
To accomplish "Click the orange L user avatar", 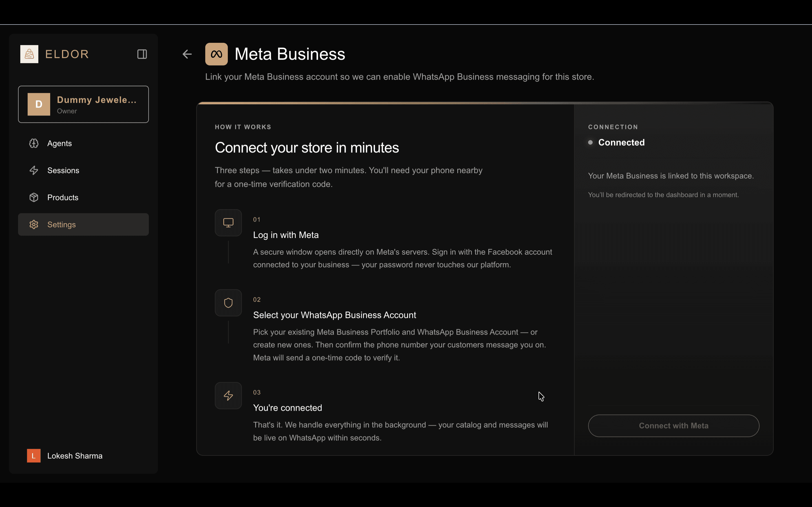I will 34,456.
